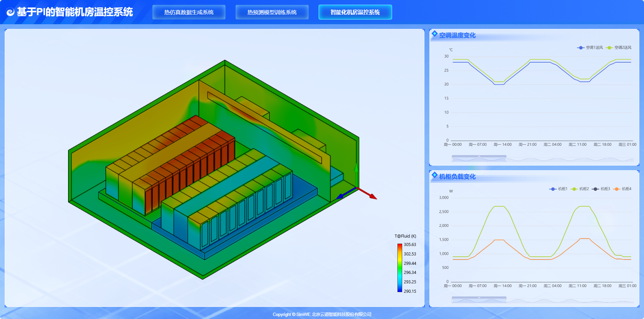
Task: Click the diamond icon beside 空调温度变化
Action: point(434,34)
